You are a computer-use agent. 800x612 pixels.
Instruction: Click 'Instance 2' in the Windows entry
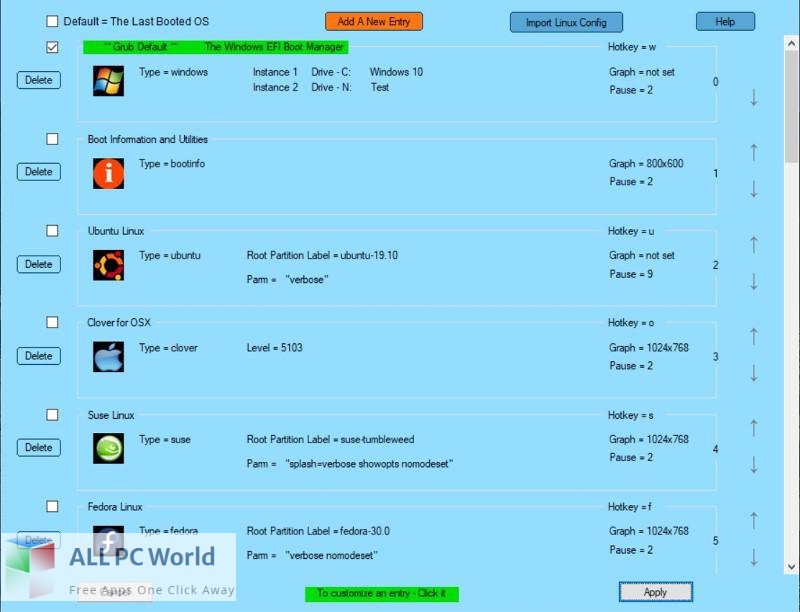pos(276,87)
